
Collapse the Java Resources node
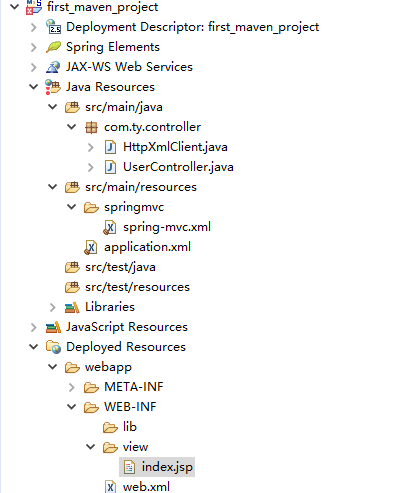click(34, 87)
